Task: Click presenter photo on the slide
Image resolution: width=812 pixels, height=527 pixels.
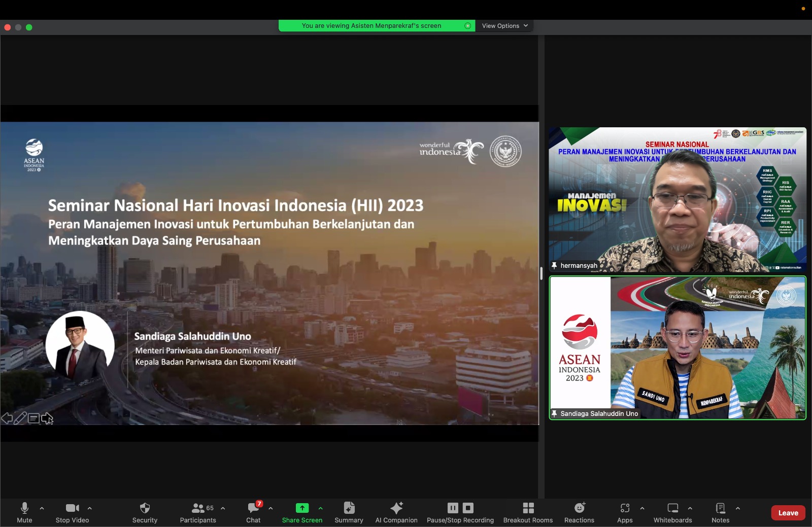Action: point(80,345)
